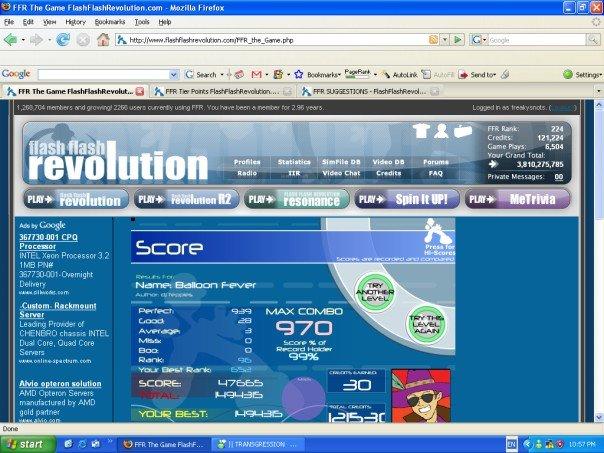
Task: Open the Forums link
Action: coord(436,162)
